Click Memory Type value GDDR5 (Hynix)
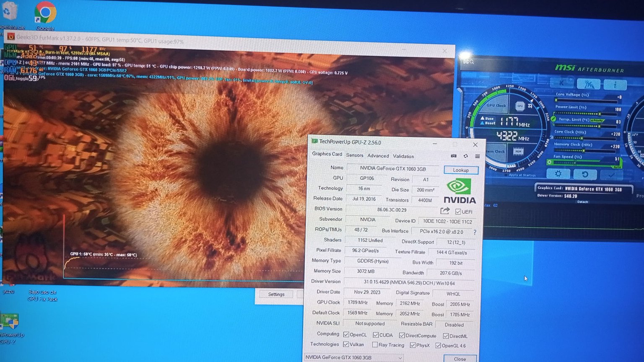The width and height of the screenshot is (644, 362). point(372,261)
